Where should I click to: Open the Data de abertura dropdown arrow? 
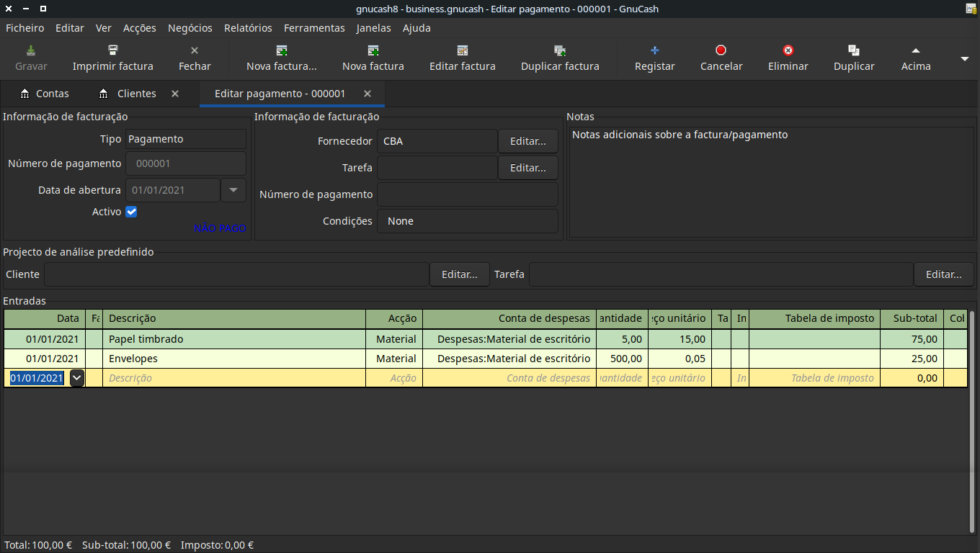pos(233,190)
